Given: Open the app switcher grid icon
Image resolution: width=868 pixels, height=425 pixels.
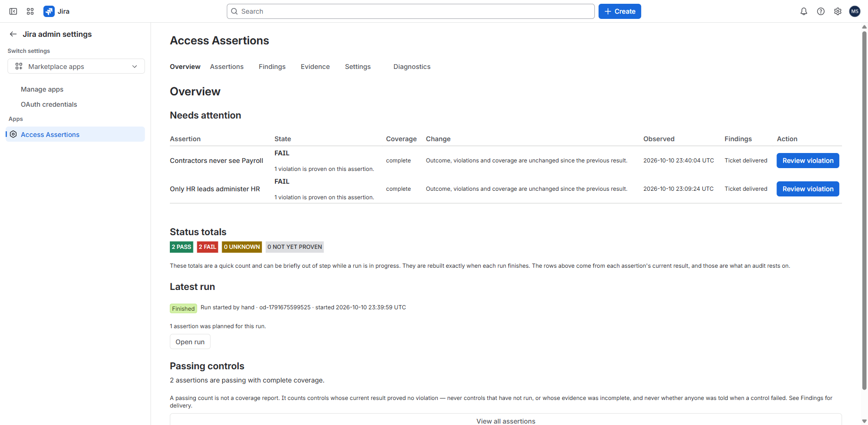Looking at the screenshot, I should (30, 11).
